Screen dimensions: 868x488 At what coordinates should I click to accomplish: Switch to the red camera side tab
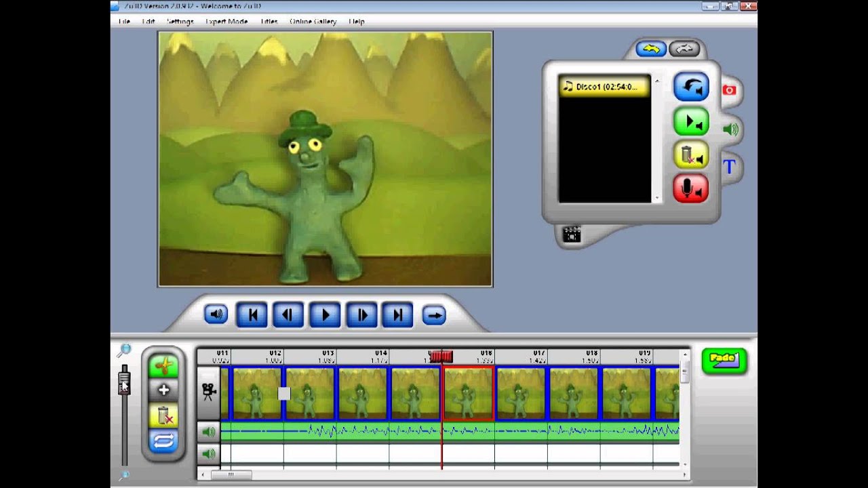pos(729,90)
